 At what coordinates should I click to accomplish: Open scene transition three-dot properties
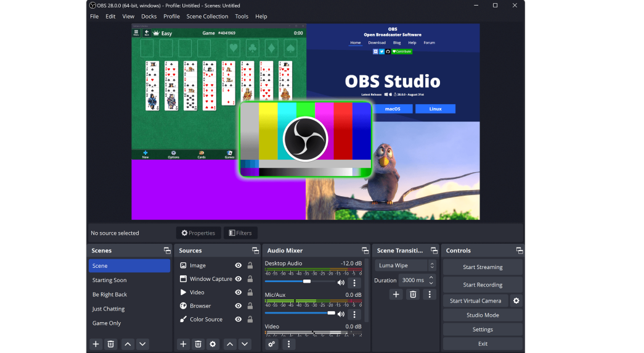[430, 294]
